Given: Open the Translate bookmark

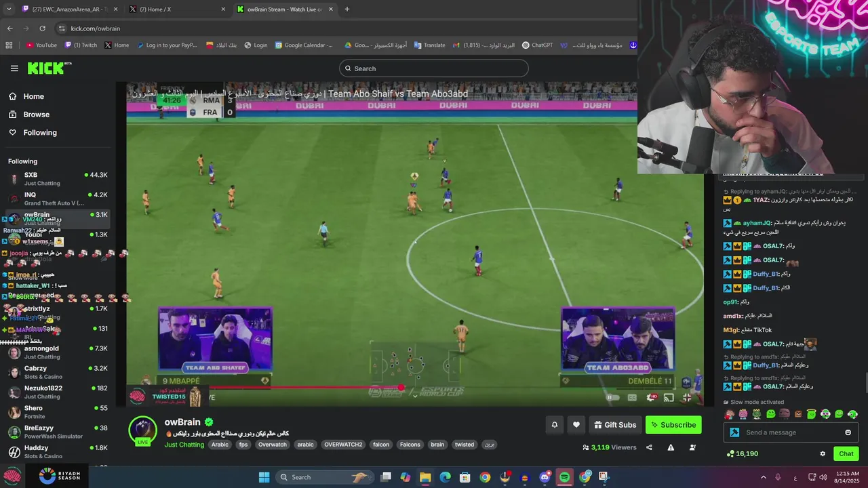Looking at the screenshot, I should [429, 45].
